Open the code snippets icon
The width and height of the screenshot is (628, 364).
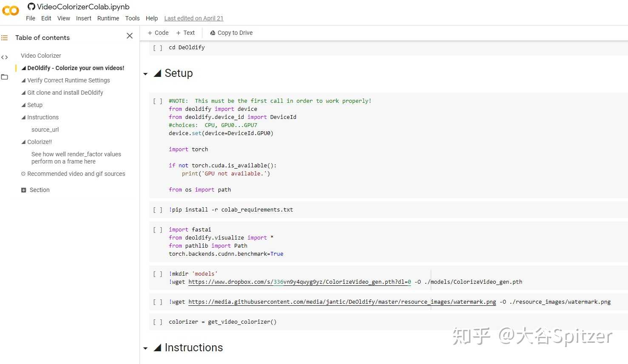(5, 57)
